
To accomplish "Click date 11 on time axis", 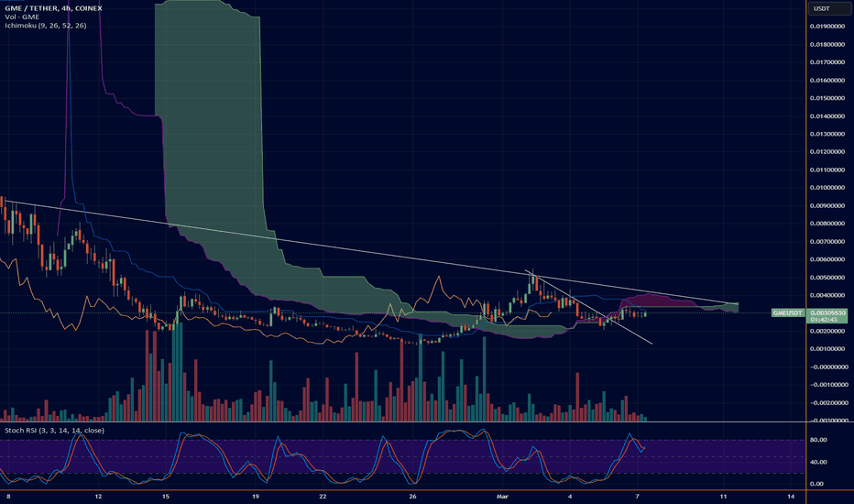I will pos(723,497).
